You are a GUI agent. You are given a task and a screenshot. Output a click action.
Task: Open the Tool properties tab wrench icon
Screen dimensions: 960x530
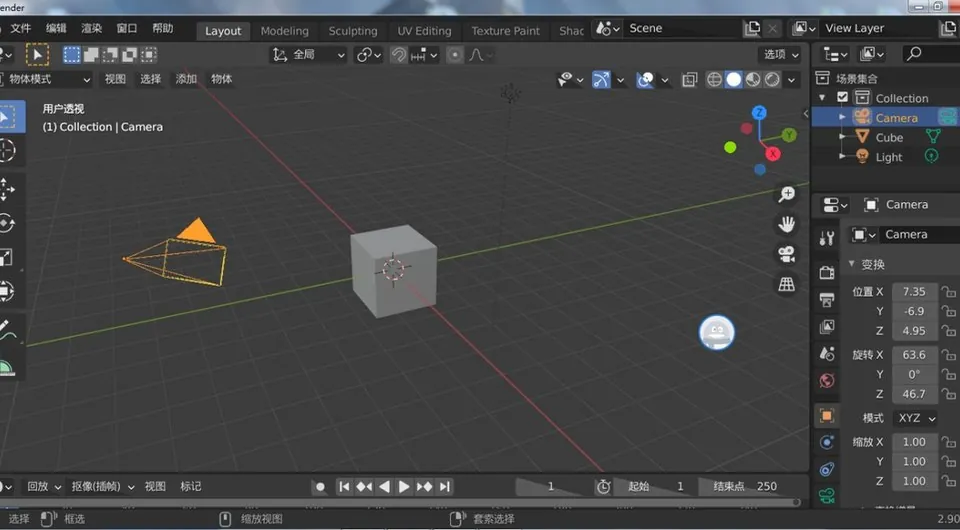(x=827, y=239)
